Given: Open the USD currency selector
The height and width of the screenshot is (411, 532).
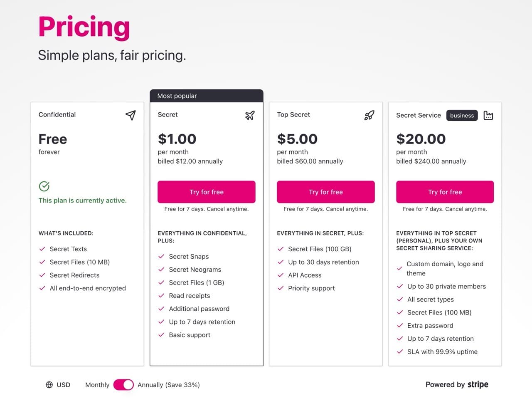Looking at the screenshot, I should pyautogui.click(x=63, y=385).
